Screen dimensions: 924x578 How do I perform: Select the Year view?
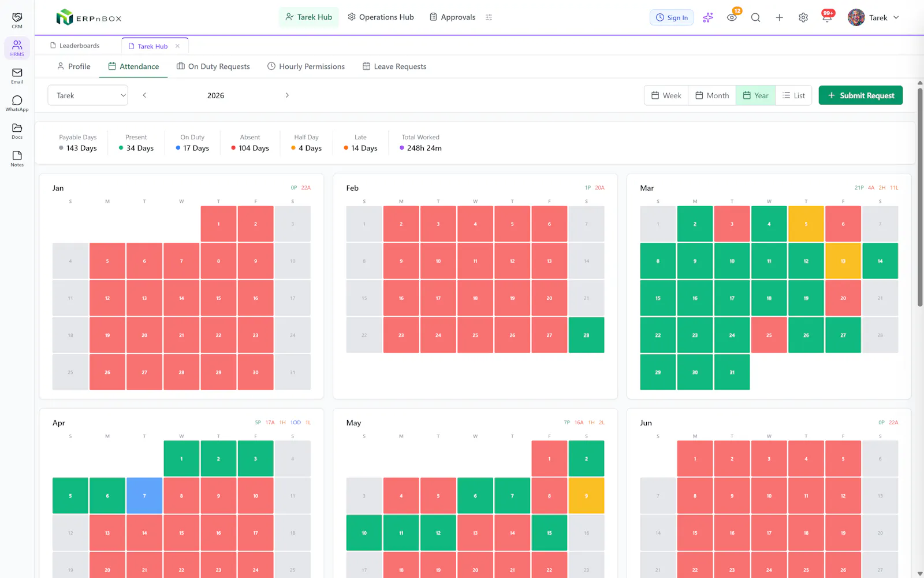[x=755, y=95]
